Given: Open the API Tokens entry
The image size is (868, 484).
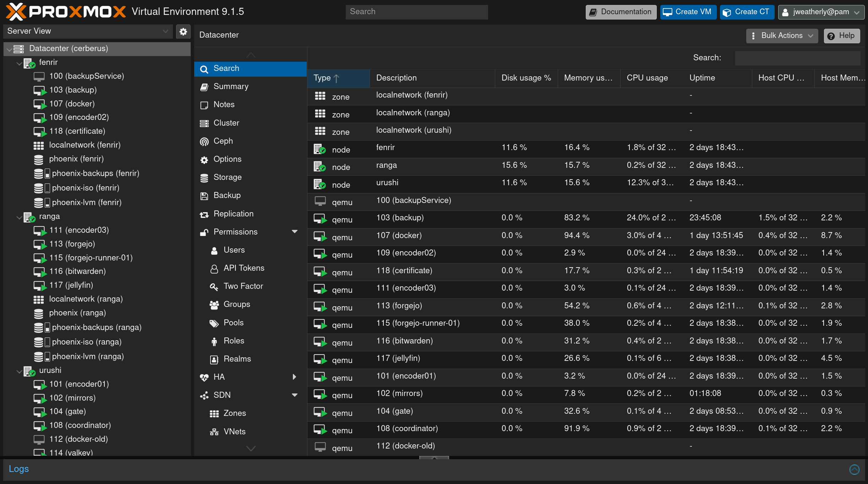Looking at the screenshot, I should (244, 268).
